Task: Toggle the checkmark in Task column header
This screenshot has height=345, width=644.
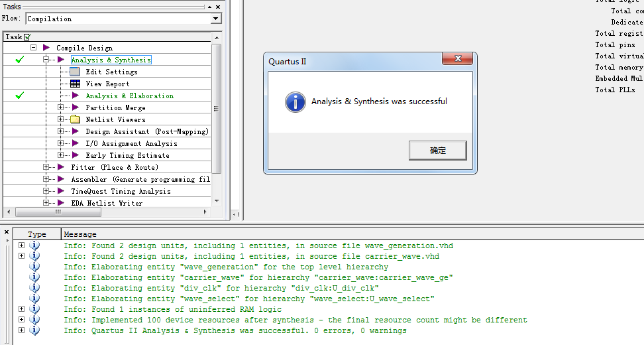Action: tap(27, 37)
